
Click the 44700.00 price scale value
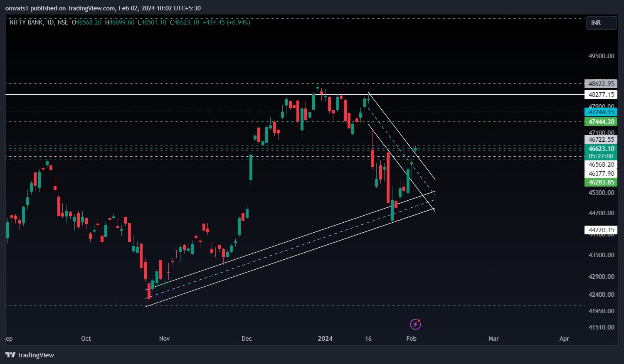[601, 213]
